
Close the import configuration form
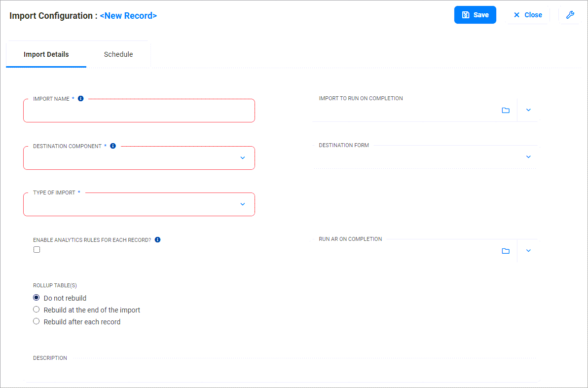[x=528, y=15]
